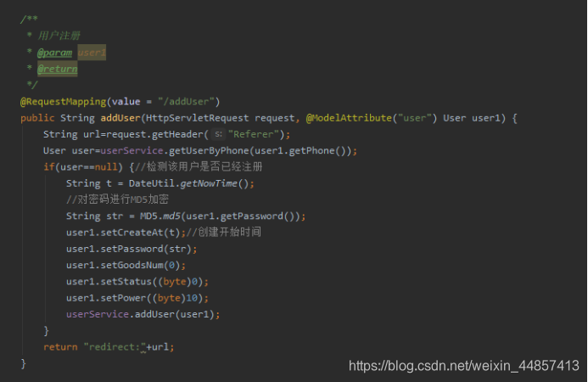Click the @ModelAttribute annotation

pos(349,118)
